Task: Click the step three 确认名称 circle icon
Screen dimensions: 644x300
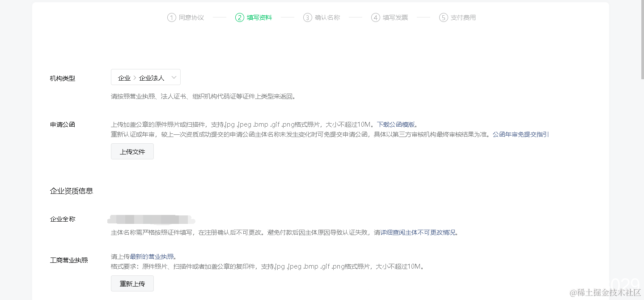Action: click(308, 17)
